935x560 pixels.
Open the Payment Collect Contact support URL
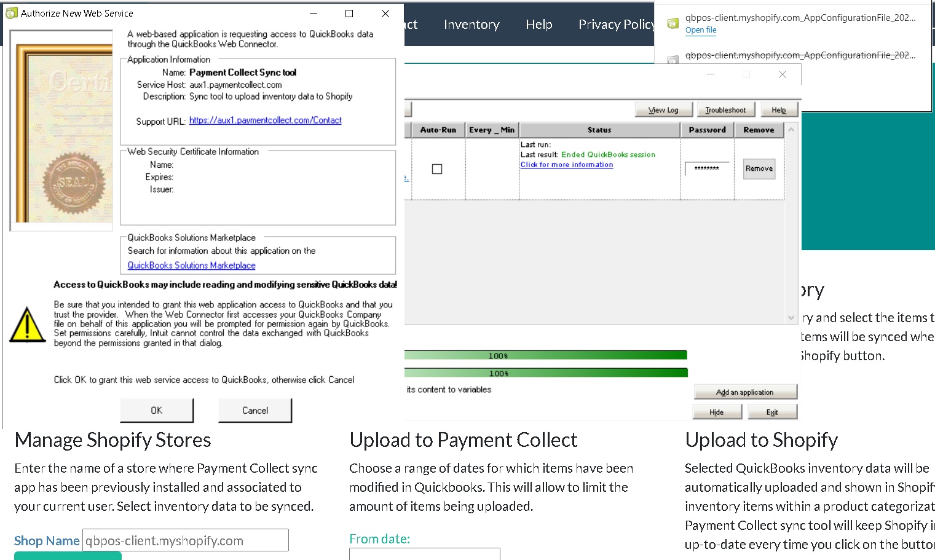click(x=265, y=120)
